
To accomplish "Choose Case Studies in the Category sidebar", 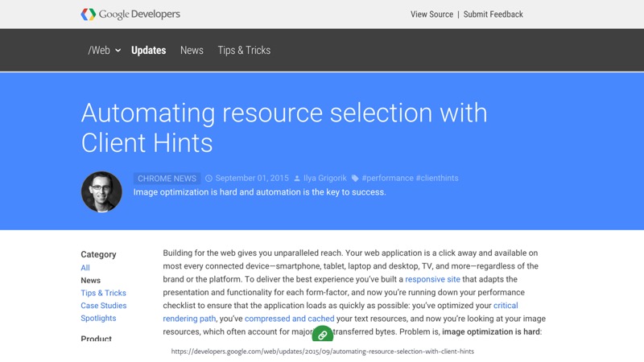I will [x=103, y=306].
